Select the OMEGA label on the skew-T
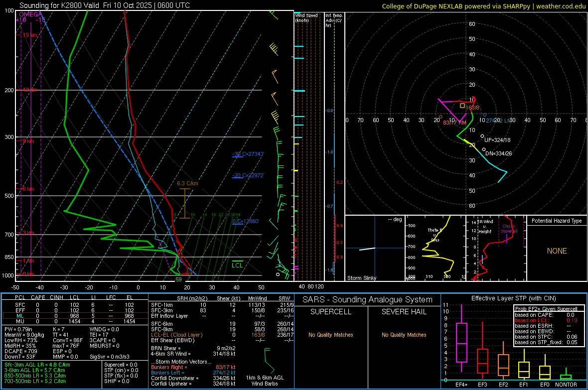This screenshot has height=390, width=588. tap(30, 14)
